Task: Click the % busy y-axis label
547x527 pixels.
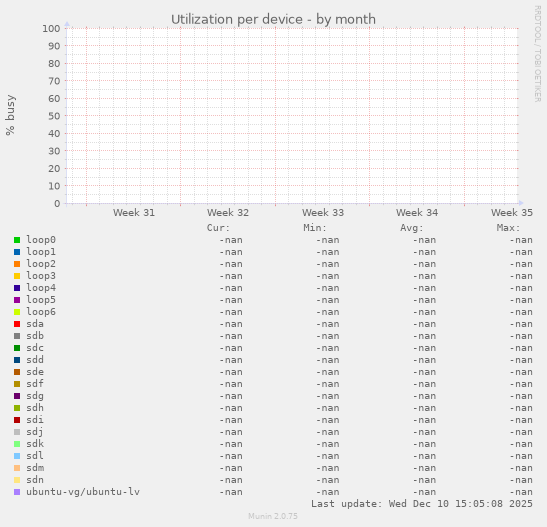Action: pos(10,115)
